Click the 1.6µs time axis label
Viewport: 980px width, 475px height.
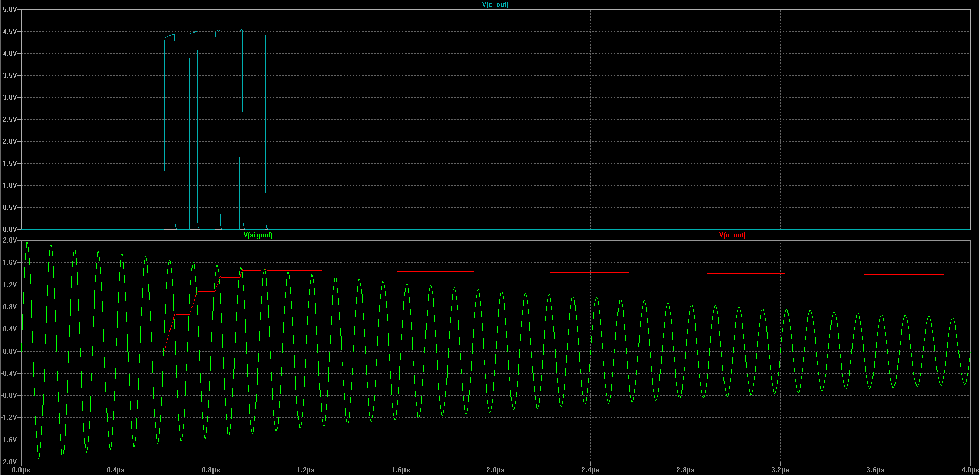point(401,470)
